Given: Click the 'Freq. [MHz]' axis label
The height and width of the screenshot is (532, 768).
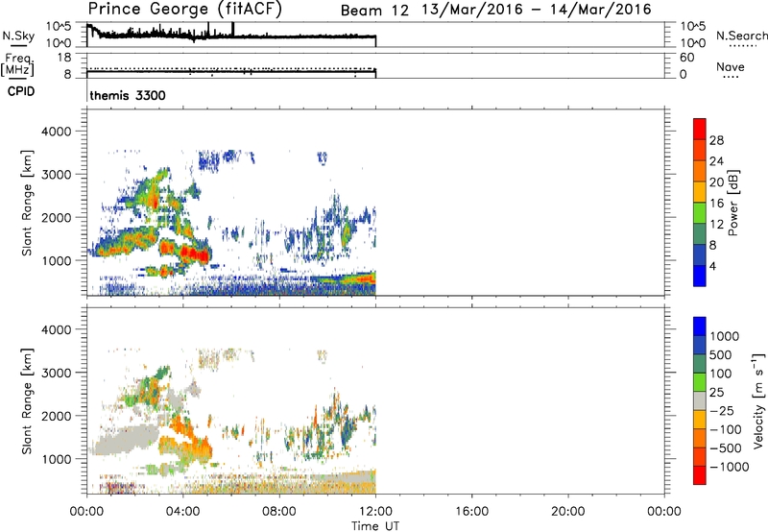Looking at the screenshot, I should point(17,64).
